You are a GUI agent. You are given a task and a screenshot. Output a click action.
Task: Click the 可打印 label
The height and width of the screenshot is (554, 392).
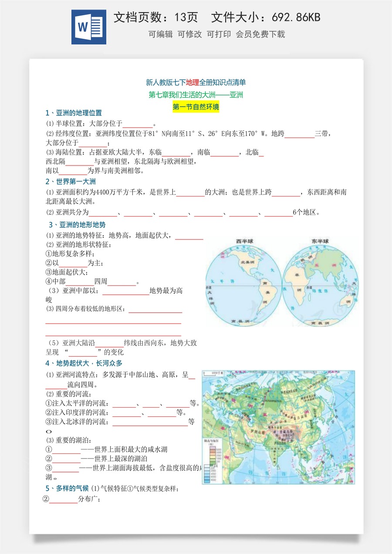(219, 34)
